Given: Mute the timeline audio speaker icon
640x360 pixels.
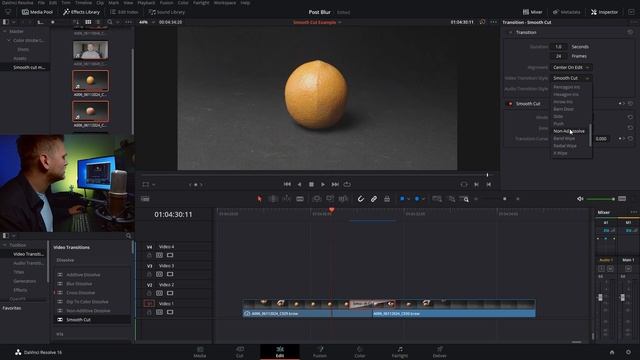Looking at the screenshot, I should (580, 199).
